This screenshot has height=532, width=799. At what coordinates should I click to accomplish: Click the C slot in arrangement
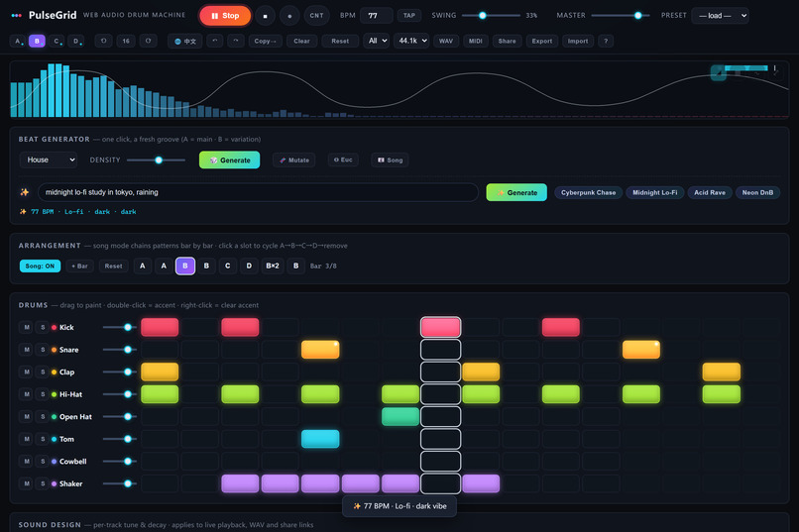[228, 266]
